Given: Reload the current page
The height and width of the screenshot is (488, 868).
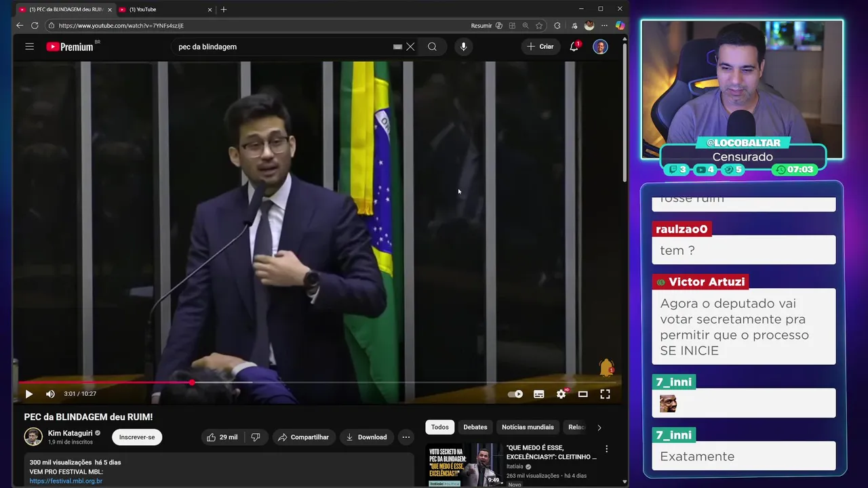Looking at the screenshot, I should point(35,26).
